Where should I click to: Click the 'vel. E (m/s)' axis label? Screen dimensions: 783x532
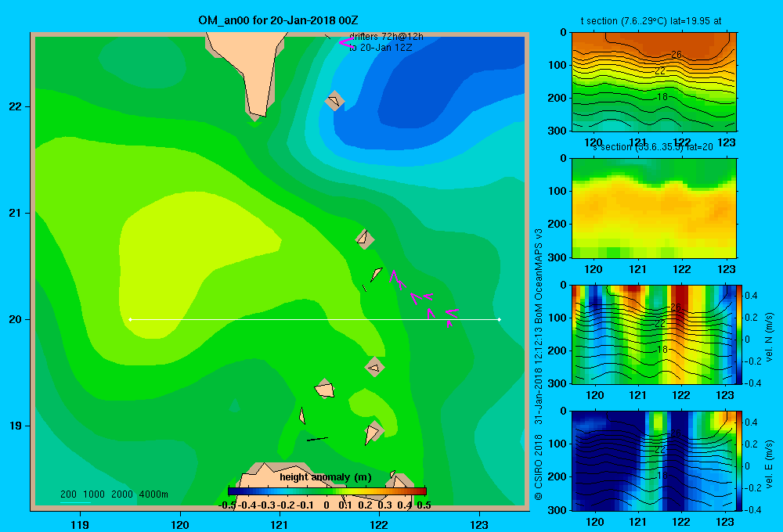pyautogui.click(x=769, y=463)
